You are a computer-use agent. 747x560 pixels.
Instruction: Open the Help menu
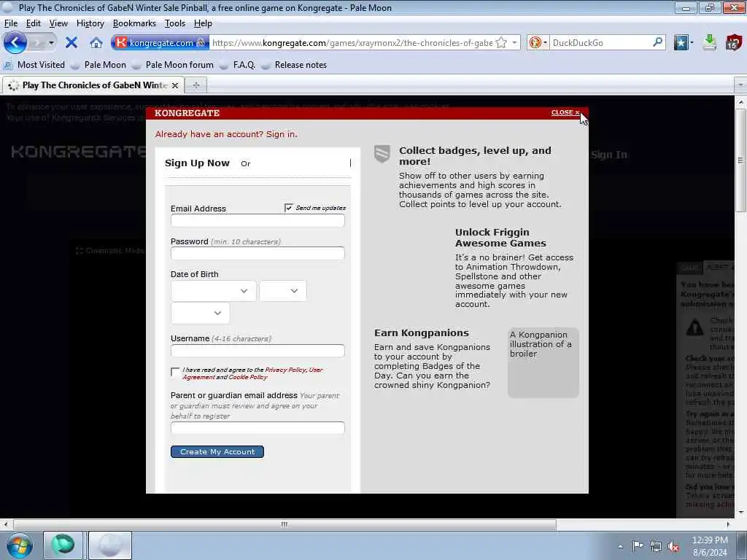tap(203, 23)
